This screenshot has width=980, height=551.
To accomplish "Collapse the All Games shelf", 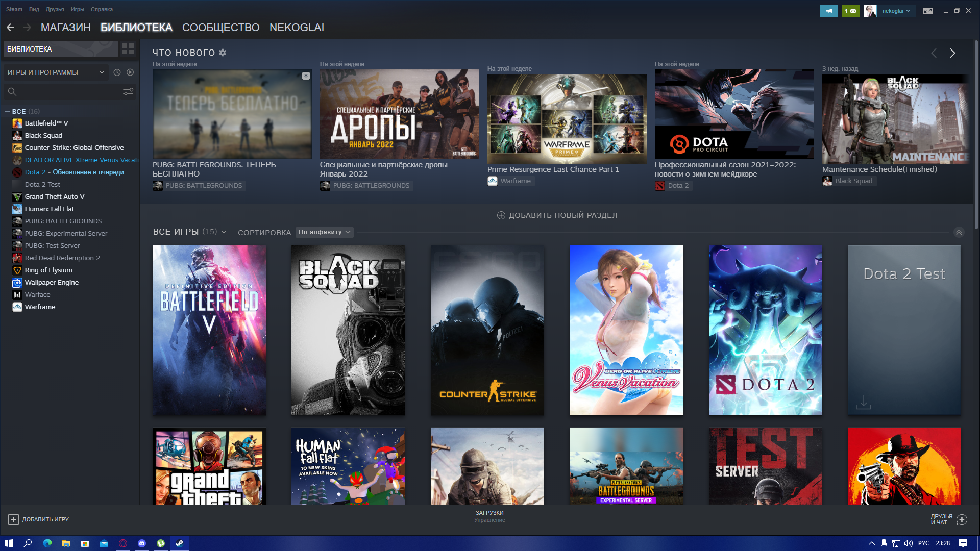I will 959,232.
